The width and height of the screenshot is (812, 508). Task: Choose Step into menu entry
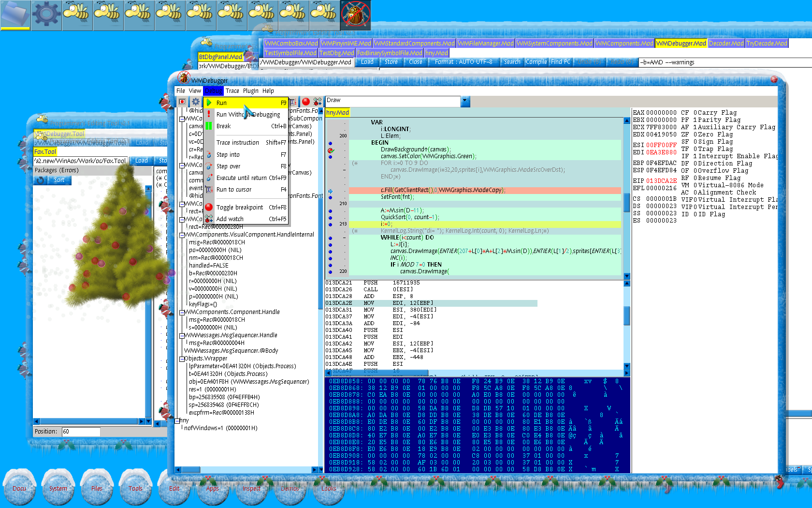click(246, 155)
